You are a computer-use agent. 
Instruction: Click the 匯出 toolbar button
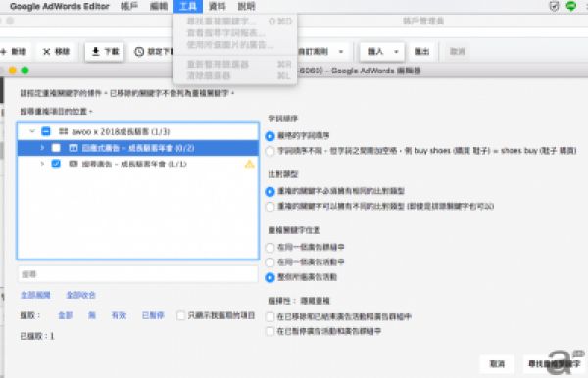tap(421, 51)
